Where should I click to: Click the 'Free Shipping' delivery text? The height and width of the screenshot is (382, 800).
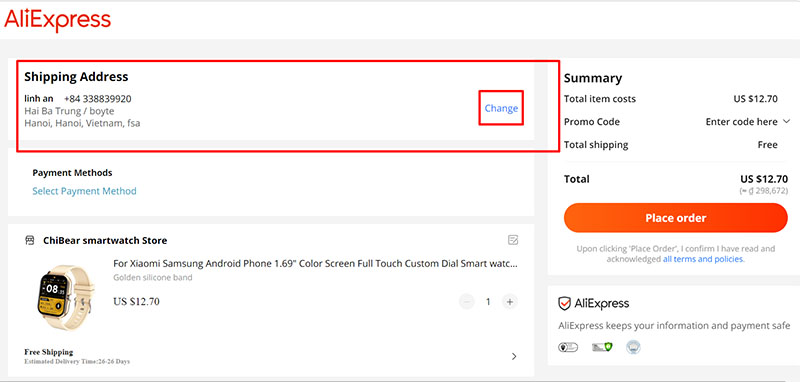[x=48, y=352]
